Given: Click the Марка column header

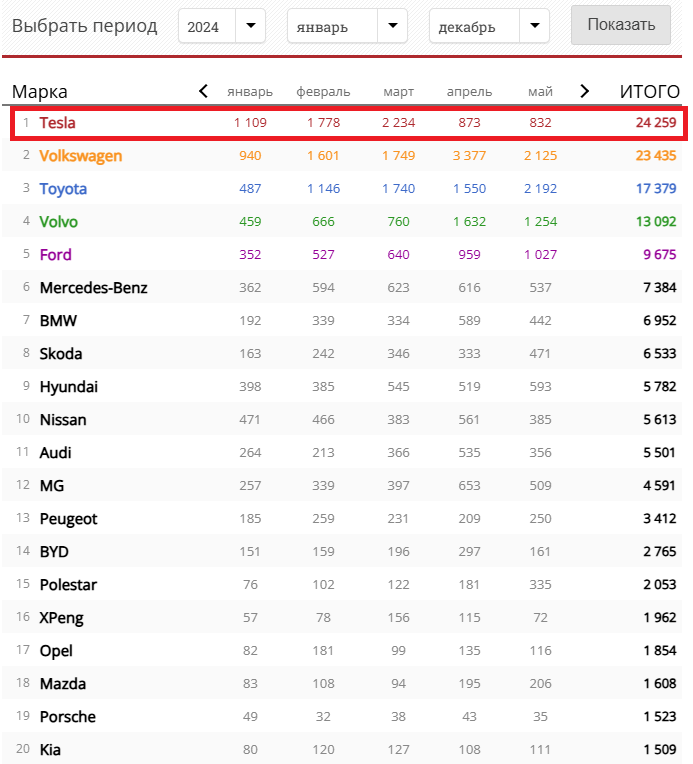Looking at the screenshot, I should tap(39, 92).
